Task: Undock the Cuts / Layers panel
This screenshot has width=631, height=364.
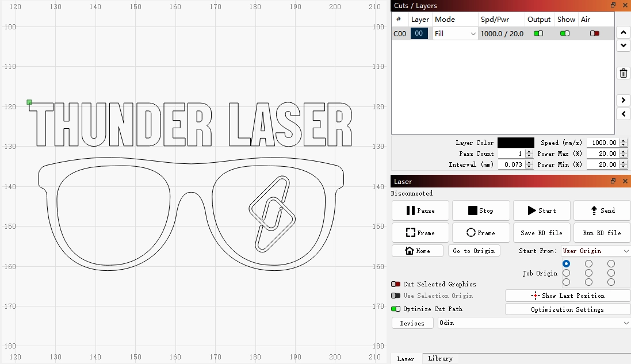Action: tap(613, 5)
